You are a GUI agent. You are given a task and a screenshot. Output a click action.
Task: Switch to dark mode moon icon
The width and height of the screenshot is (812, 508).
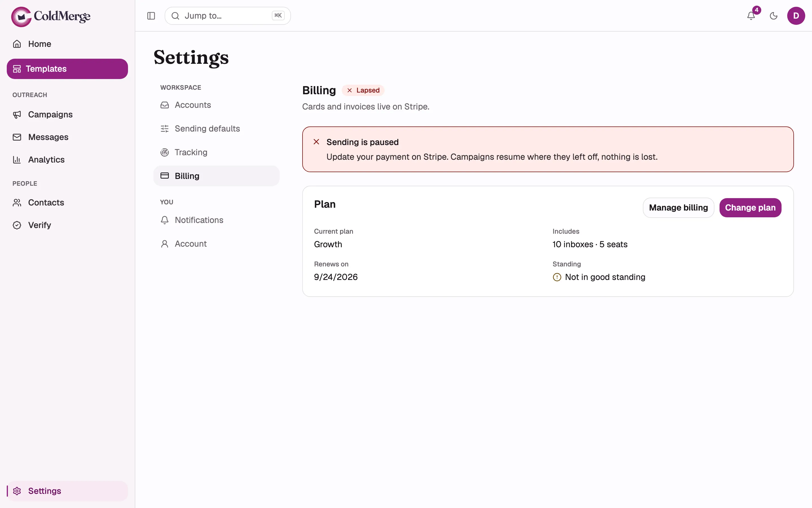tap(773, 16)
